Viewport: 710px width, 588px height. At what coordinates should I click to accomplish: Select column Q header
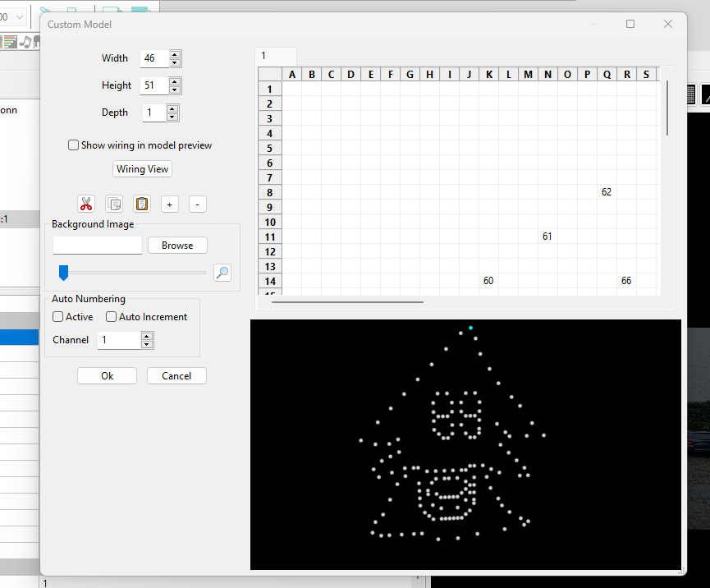tap(607, 74)
